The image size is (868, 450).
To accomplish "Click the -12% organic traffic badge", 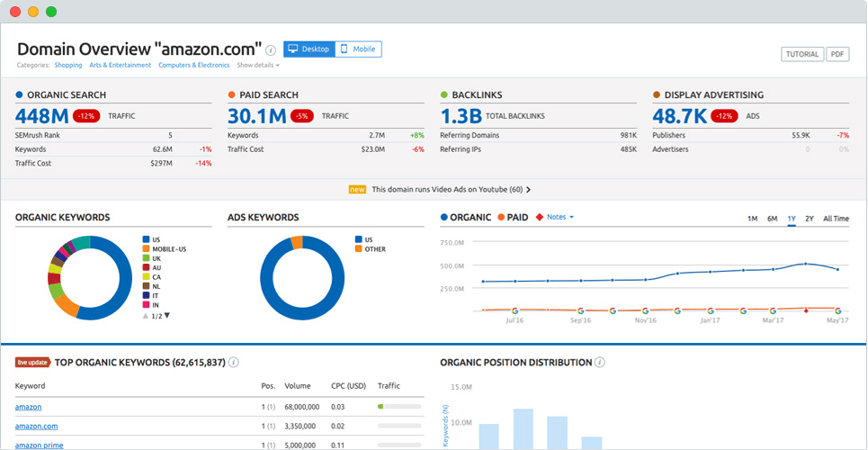I will pyautogui.click(x=86, y=116).
